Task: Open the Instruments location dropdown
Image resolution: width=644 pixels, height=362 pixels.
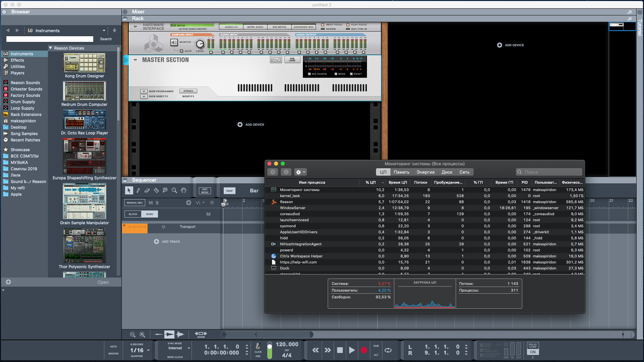Action: [104, 31]
